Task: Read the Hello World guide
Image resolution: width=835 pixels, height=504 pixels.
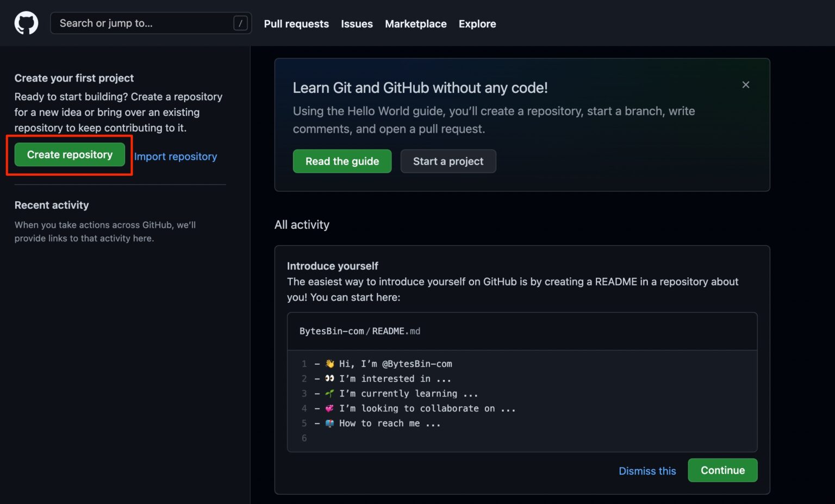Action: tap(342, 161)
